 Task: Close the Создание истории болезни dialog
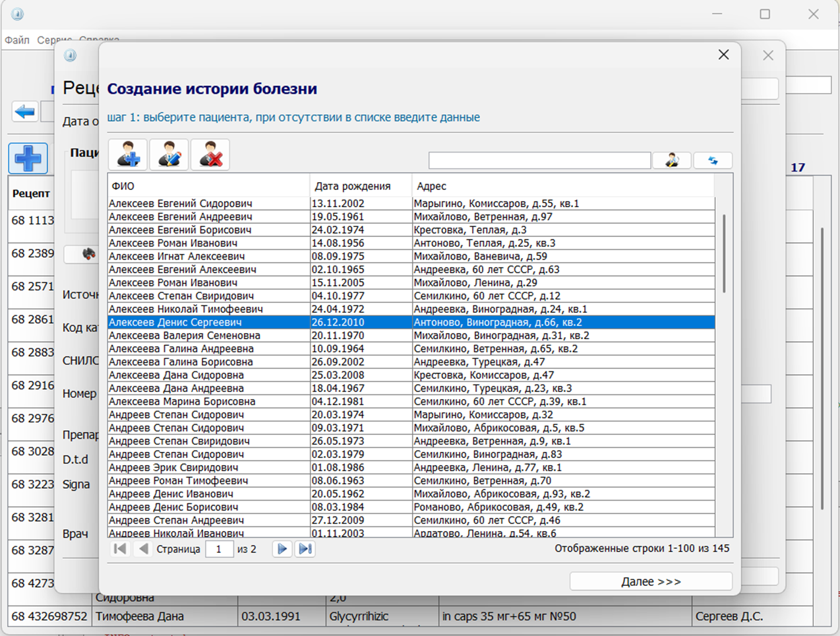click(x=723, y=55)
